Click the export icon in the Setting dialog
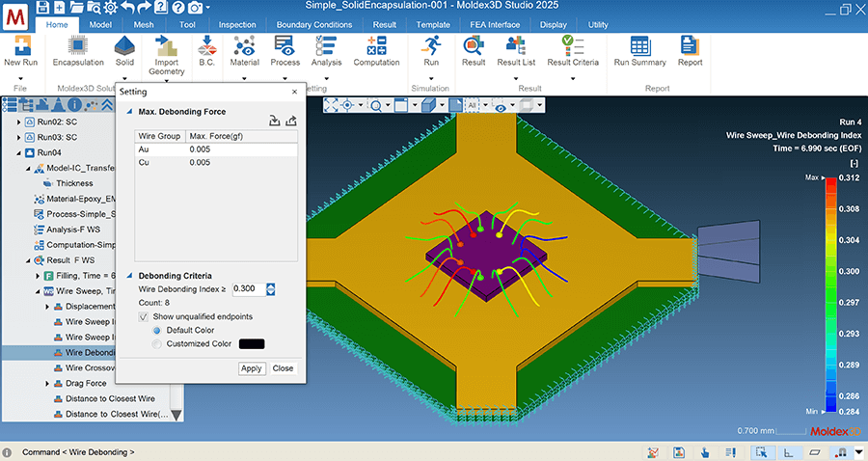This screenshot has width=868, height=461. coord(291,121)
